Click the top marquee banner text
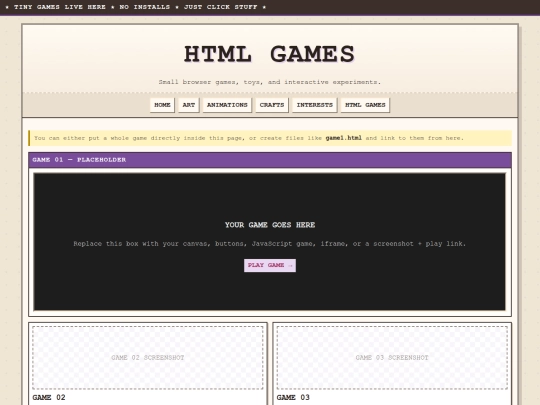The height and width of the screenshot is (405, 540). [x=136, y=7]
